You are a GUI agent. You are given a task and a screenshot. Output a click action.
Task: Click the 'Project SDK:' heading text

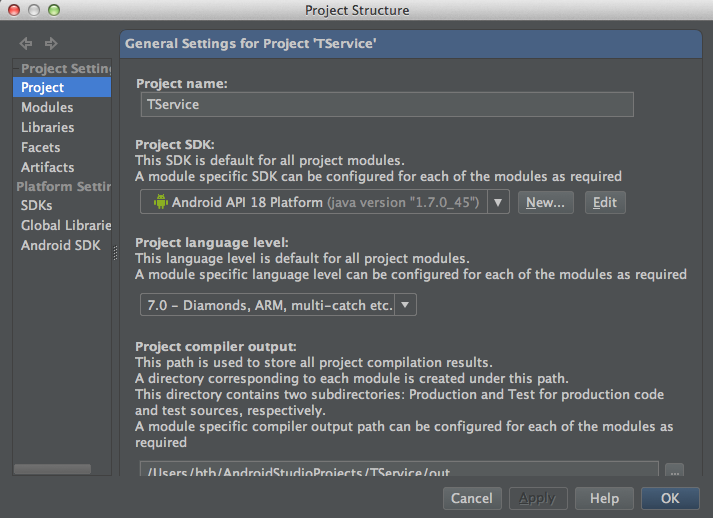pos(175,145)
